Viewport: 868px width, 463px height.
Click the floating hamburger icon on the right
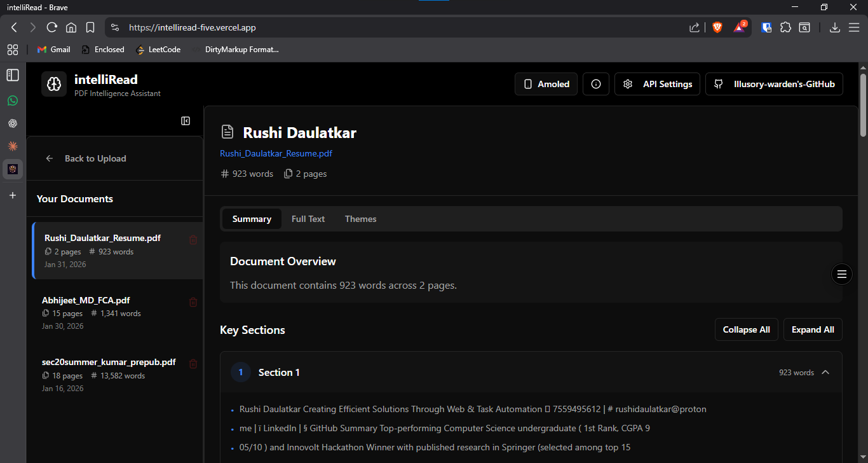pyautogui.click(x=841, y=274)
